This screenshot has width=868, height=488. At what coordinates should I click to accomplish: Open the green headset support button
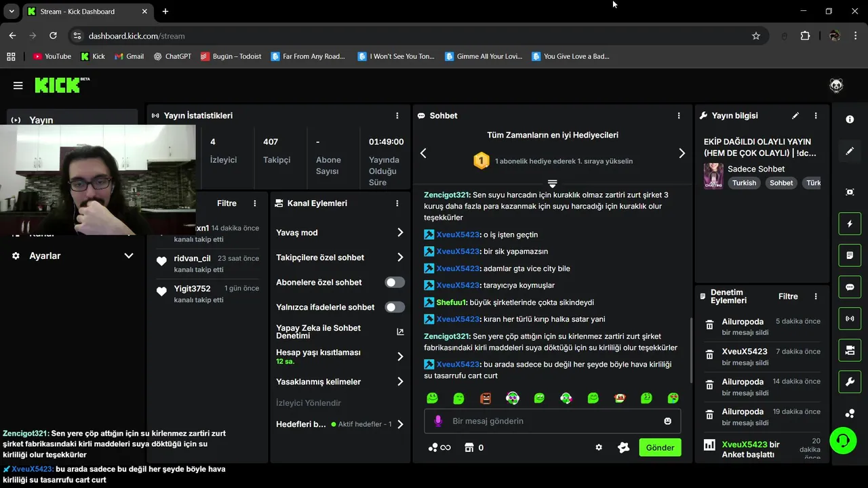pyautogui.click(x=843, y=441)
